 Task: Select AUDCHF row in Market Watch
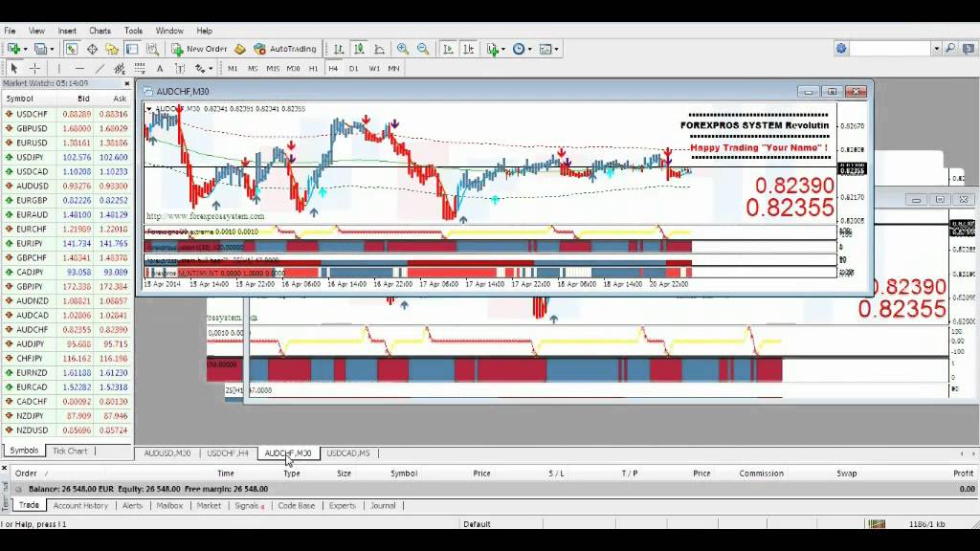[67, 329]
